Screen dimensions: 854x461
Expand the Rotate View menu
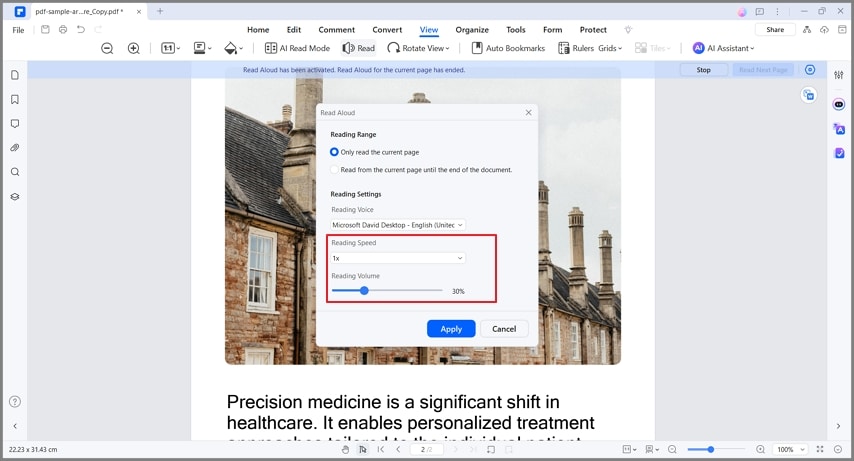(x=418, y=48)
